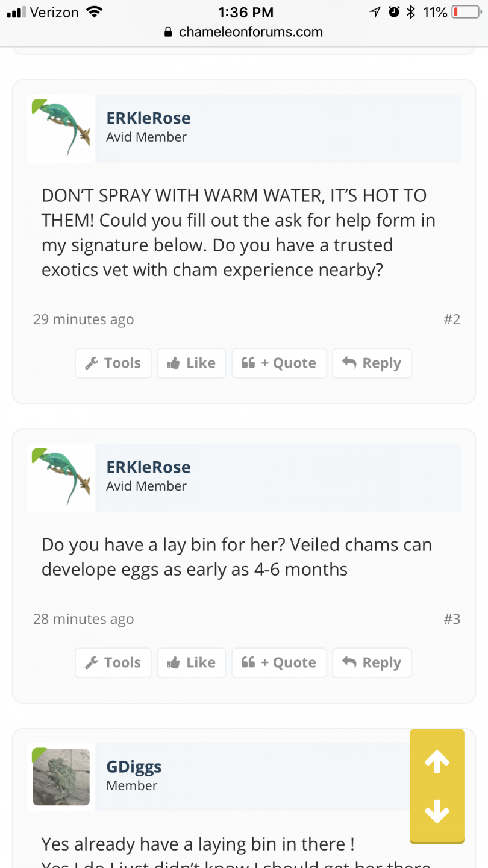View ERKleRose avatar in post #3
The image size is (488, 868).
61,477
